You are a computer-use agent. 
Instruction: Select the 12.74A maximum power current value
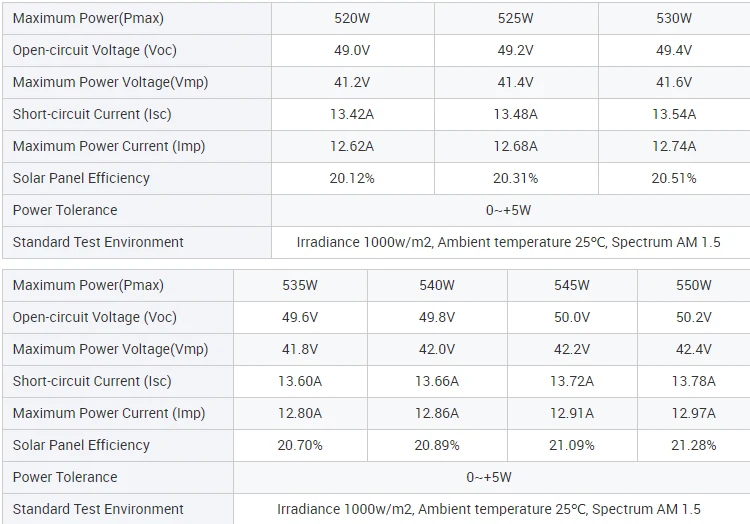tap(674, 146)
